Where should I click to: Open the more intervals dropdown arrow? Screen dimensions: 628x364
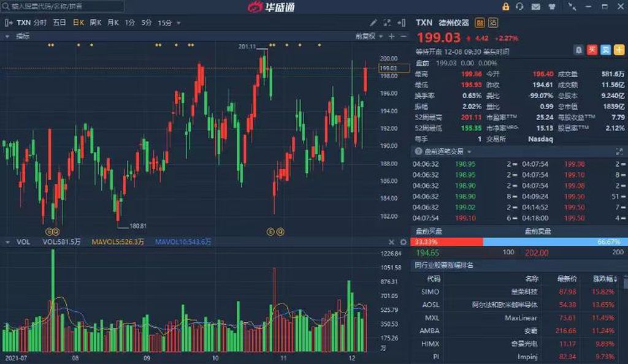click(178, 23)
